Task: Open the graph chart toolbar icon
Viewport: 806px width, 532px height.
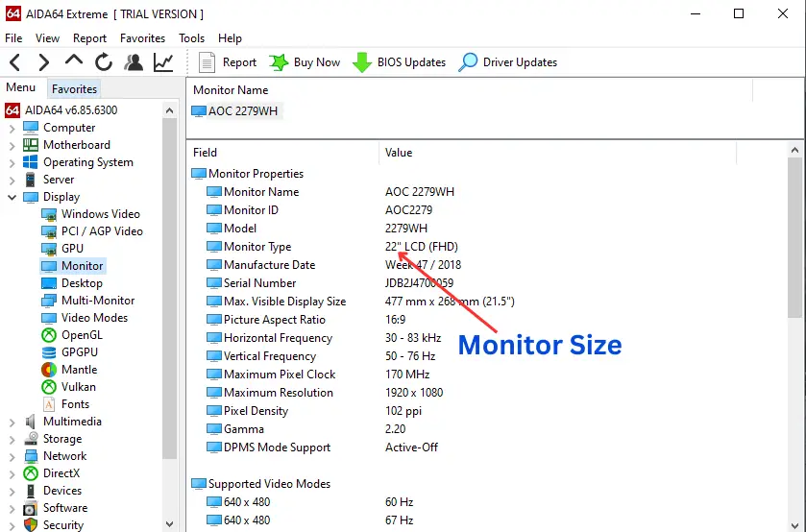Action: [163, 62]
